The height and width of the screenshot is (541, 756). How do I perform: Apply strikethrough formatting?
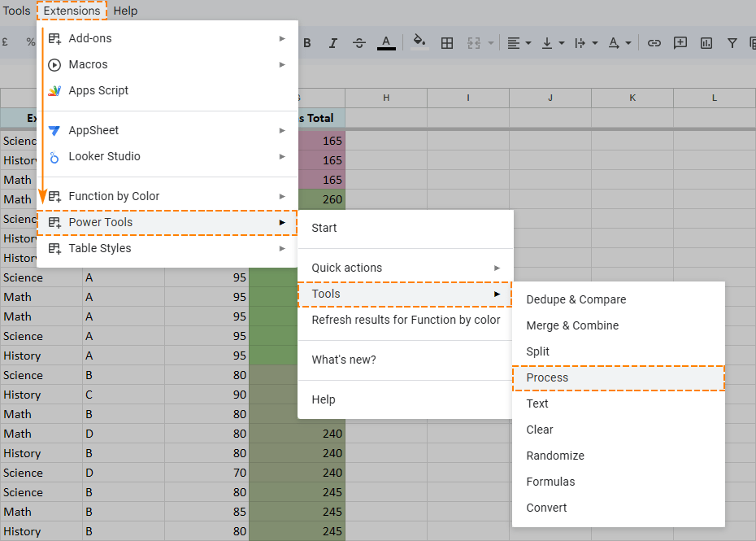pos(358,42)
